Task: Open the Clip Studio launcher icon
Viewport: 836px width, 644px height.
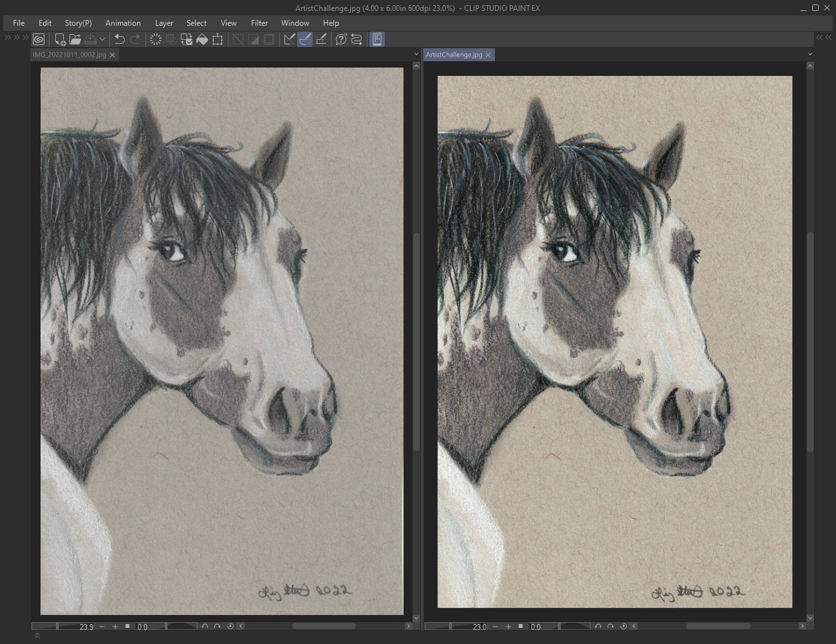Action: [x=39, y=39]
